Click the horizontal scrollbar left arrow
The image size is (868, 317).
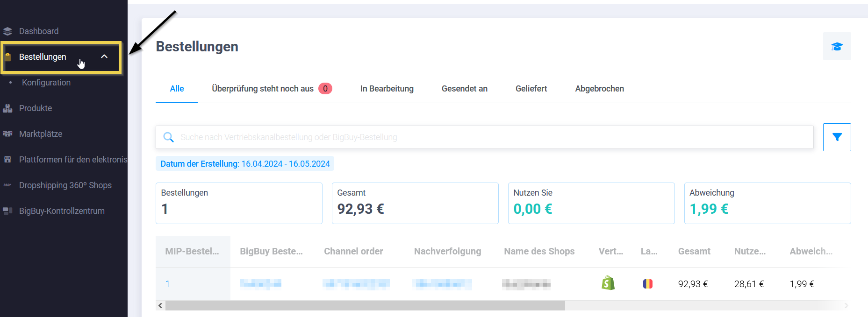160,306
